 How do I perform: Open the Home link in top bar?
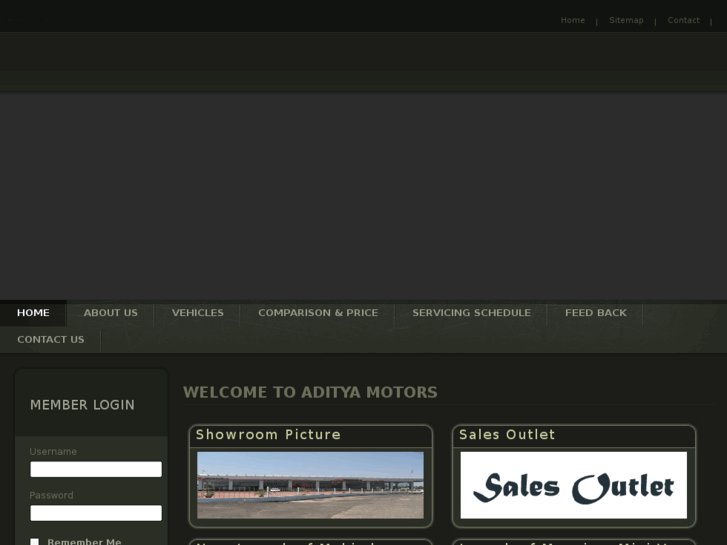click(573, 20)
